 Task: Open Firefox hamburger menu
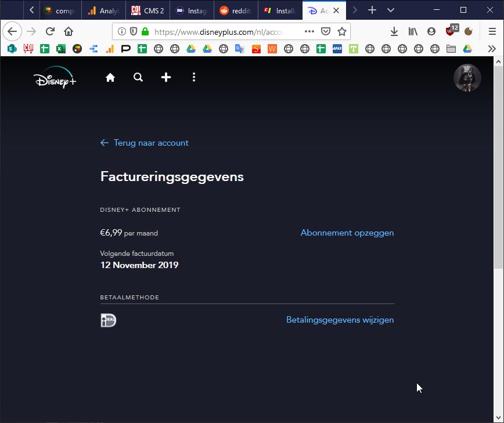coord(492,31)
